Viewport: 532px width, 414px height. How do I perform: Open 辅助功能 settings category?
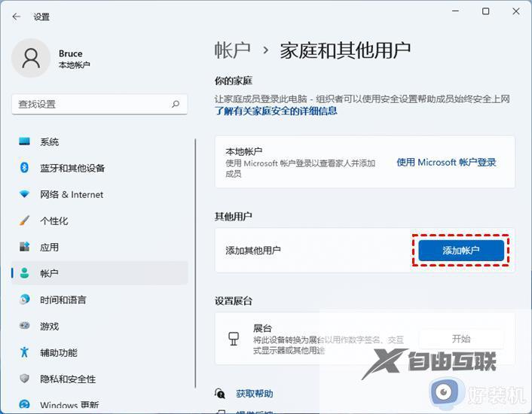pos(99,352)
